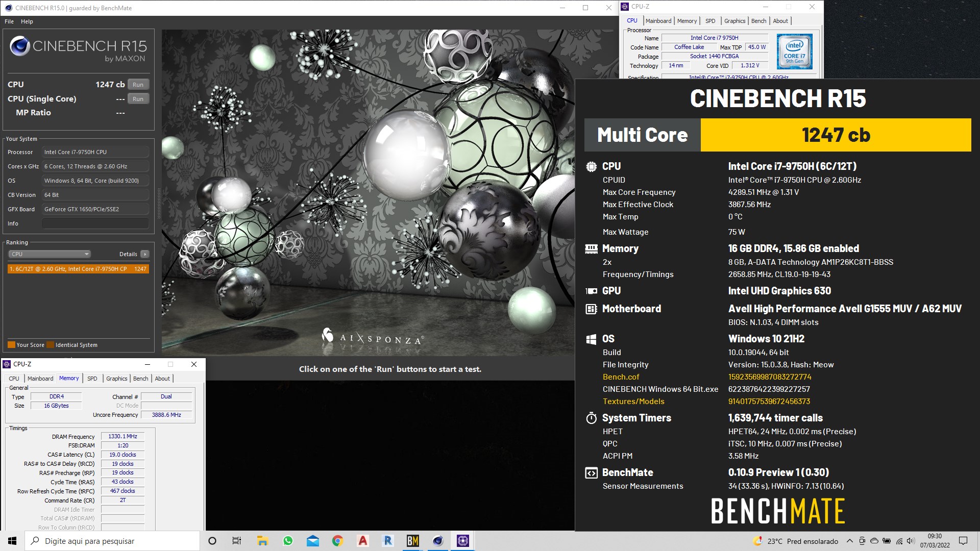Click the System Timers stopwatch icon
The width and height of the screenshot is (980, 551).
coord(591,418)
